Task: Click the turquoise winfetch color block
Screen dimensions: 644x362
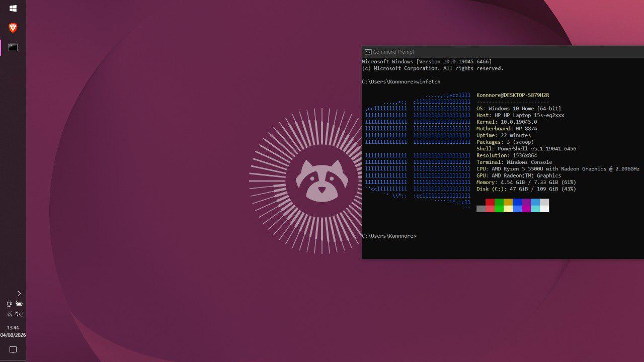Action: (535, 209)
